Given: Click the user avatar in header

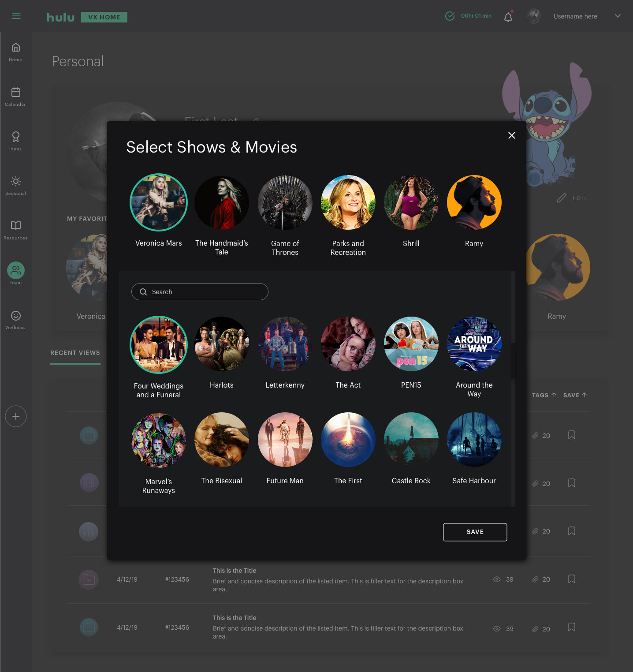Looking at the screenshot, I should click(534, 16).
